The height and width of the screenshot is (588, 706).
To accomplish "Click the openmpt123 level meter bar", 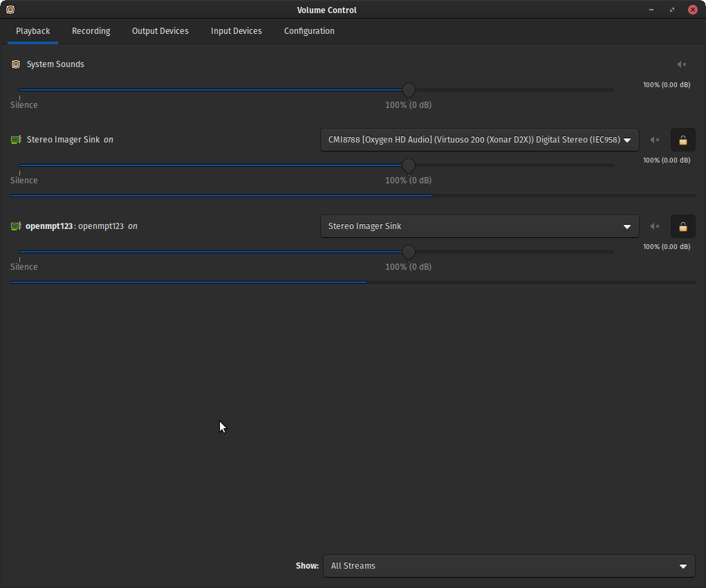I will pyautogui.click(x=353, y=282).
